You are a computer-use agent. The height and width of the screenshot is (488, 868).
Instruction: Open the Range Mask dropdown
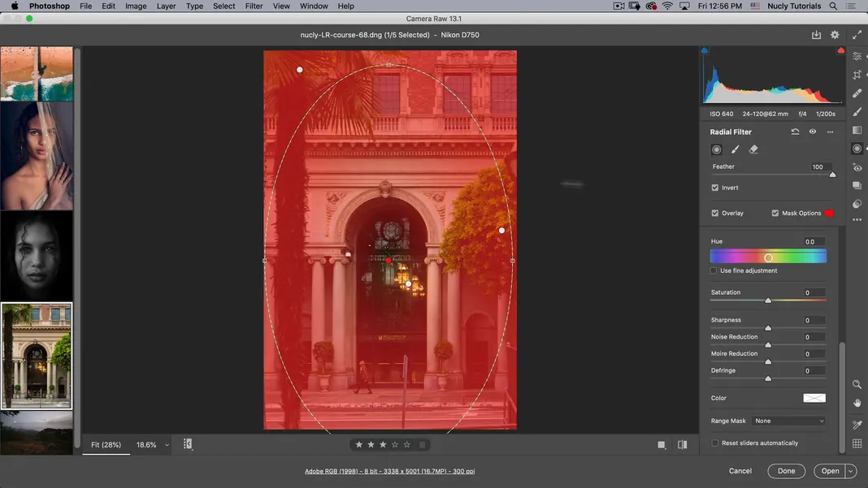coord(789,421)
